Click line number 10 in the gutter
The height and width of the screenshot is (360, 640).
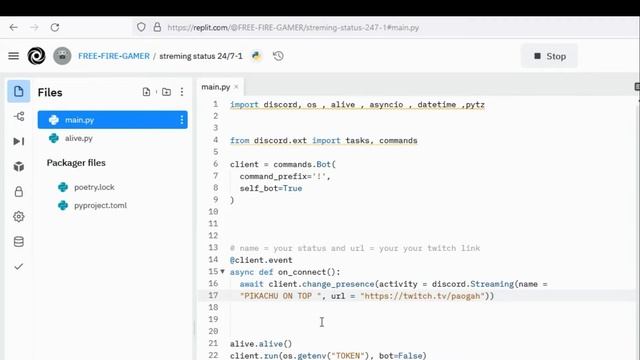click(213, 212)
